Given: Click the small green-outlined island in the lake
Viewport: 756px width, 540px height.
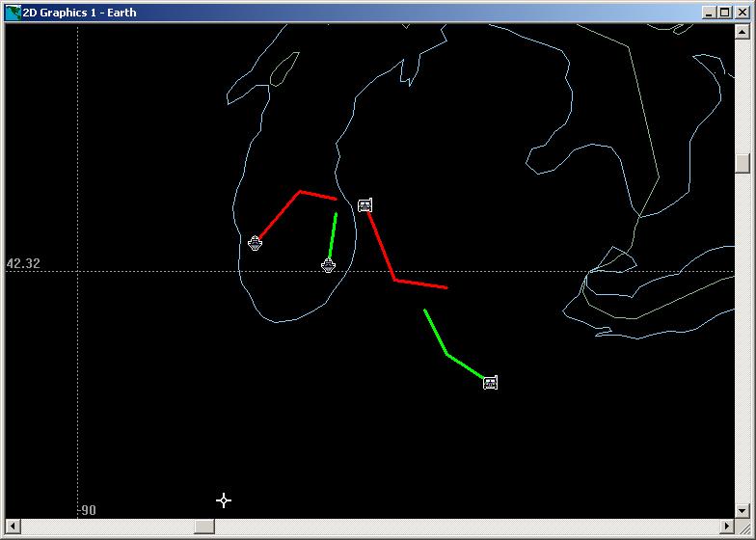Looking at the screenshot, I should coord(283,69).
